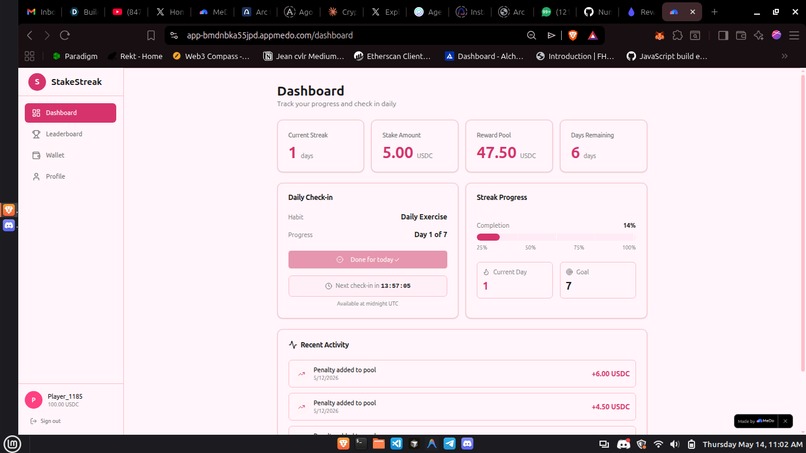This screenshot has height=453, width=806.
Task: Click the Goal target icon
Action: [x=569, y=272]
